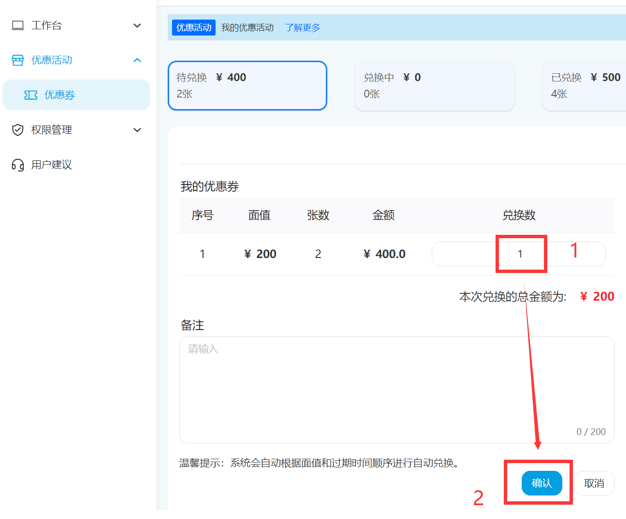626x519 pixels.
Task: Click the 权限管理 shield icon
Action: click(x=18, y=130)
